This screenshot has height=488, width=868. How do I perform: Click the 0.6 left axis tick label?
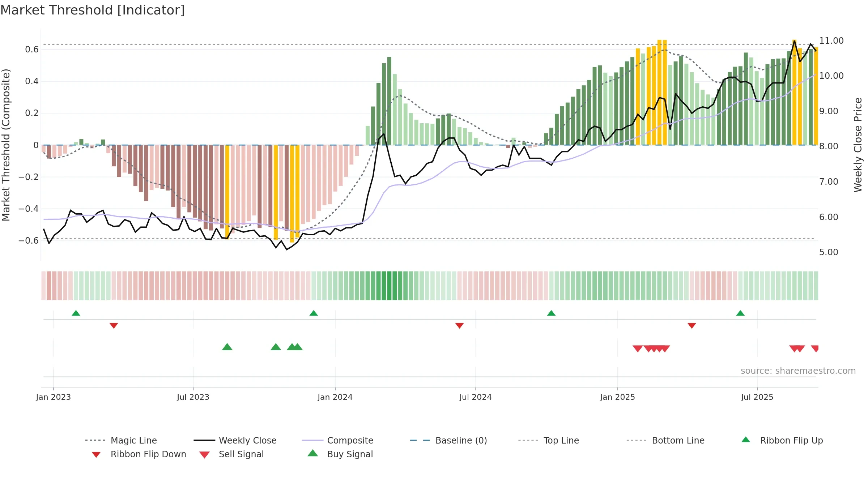click(32, 50)
